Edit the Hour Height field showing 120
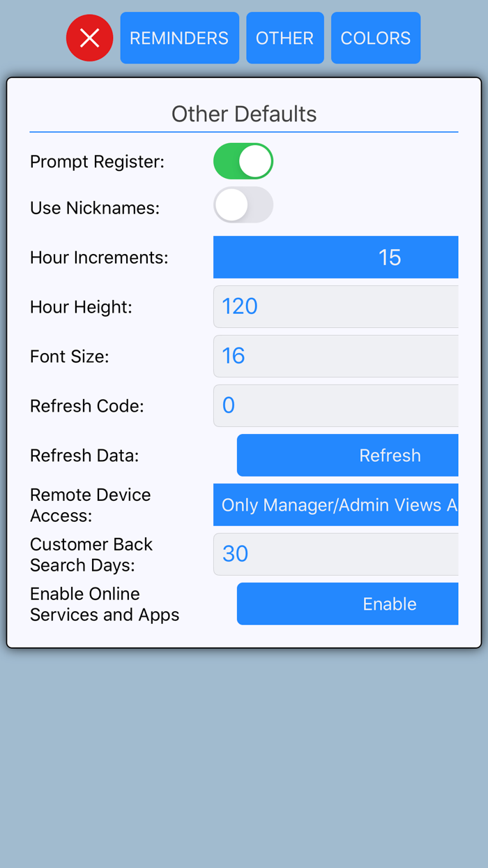The image size is (488, 868). pyautogui.click(x=335, y=306)
